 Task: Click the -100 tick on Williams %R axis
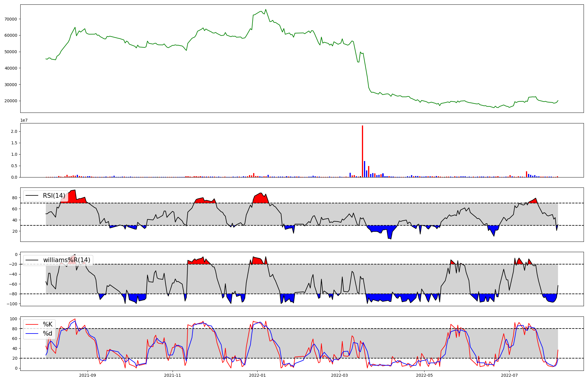[x=12, y=304]
